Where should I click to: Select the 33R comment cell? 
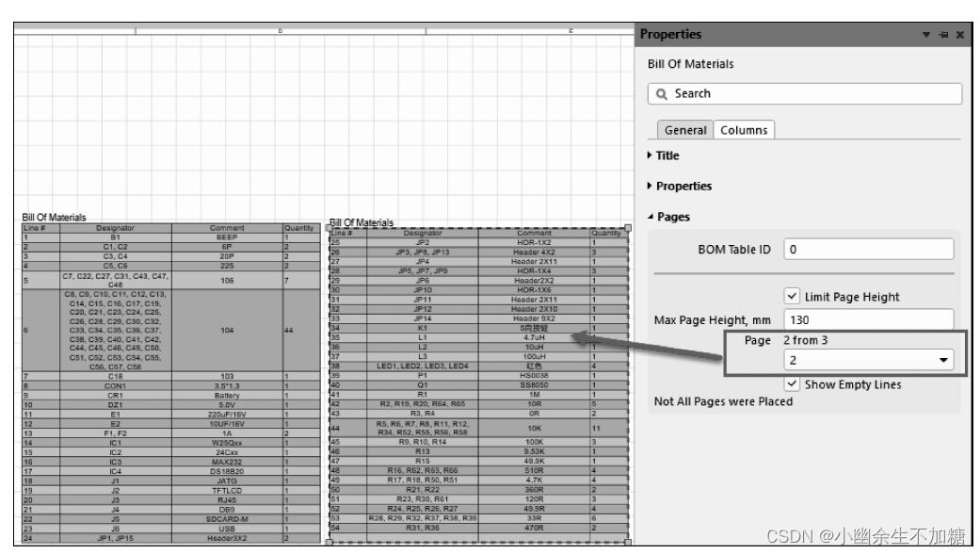click(535, 518)
